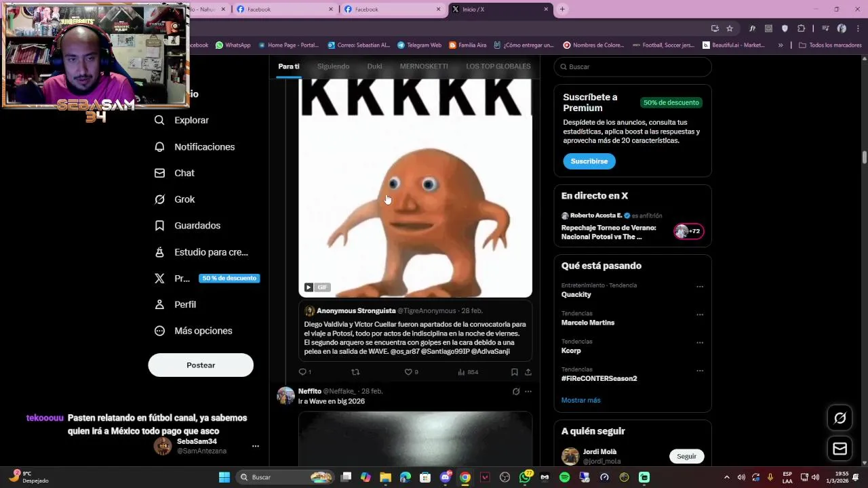Image resolution: width=868 pixels, height=488 pixels.
Task: Open a new Chrome tab
Action: [x=562, y=9]
